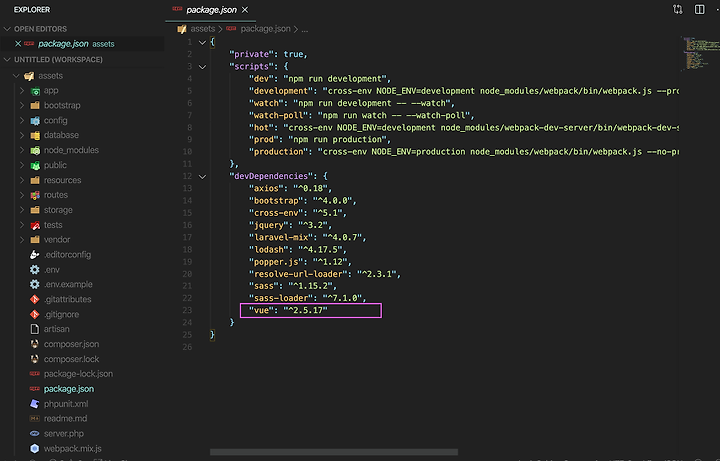Click the .gitignore git icon
720x461 pixels.
point(34,315)
